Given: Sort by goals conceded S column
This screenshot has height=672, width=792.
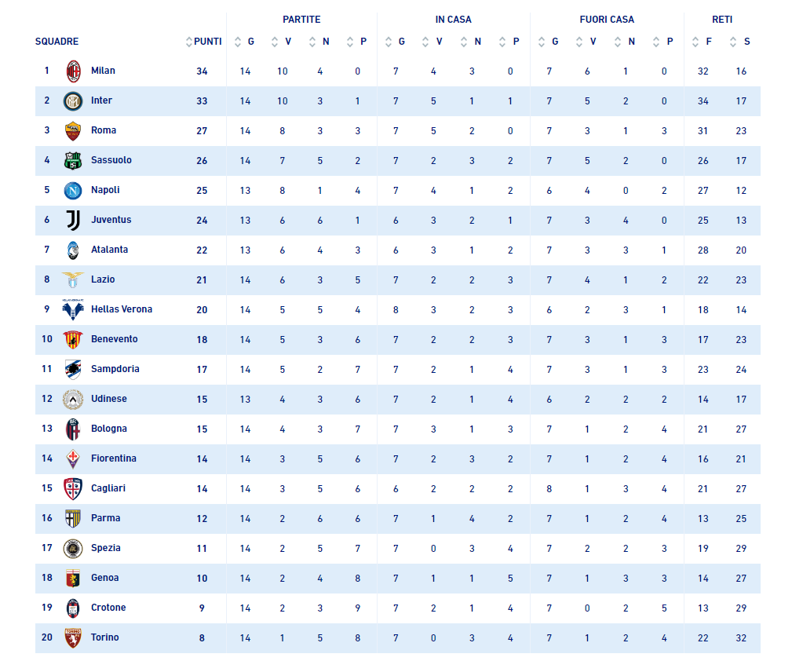Looking at the screenshot, I should click(x=733, y=42).
